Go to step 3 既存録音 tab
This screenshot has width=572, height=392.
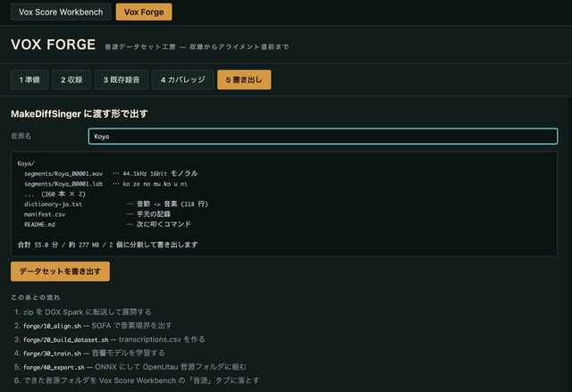[x=122, y=79]
